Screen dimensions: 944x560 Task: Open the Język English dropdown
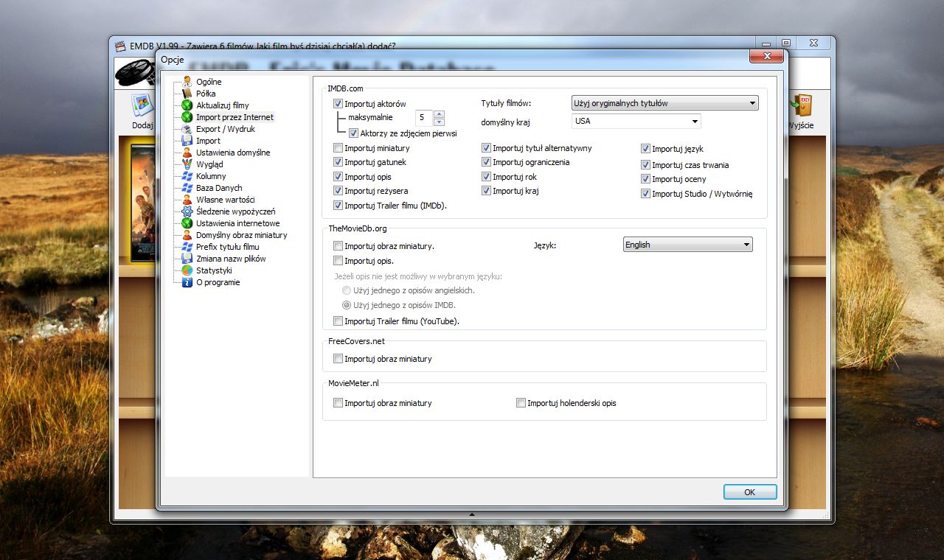coord(687,245)
